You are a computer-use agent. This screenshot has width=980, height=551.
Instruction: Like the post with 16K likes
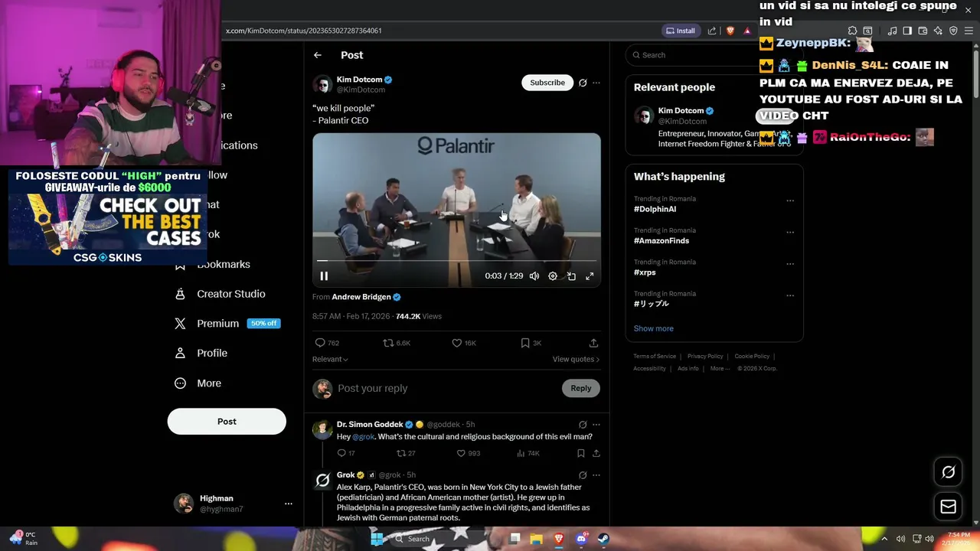464,343
